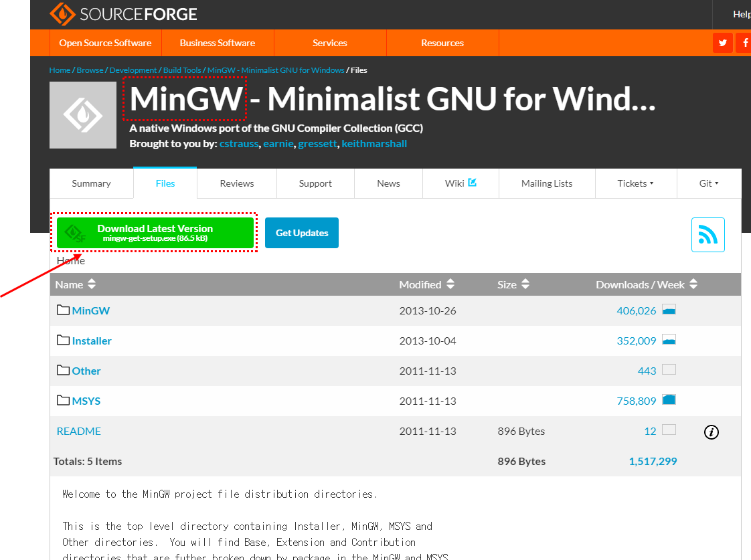Open the cstrauss author profile
Image resolution: width=751 pixels, height=560 pixels.
click(239, 144)
